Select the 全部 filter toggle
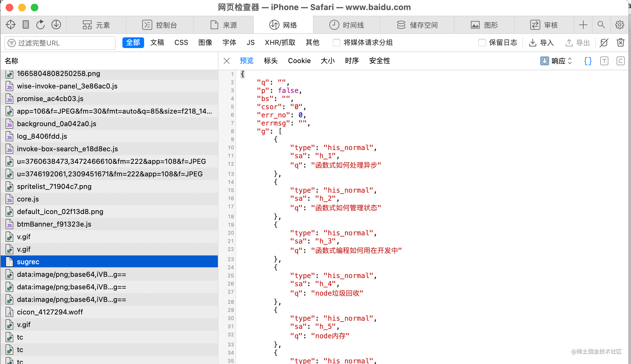 [x=133, y=43]
